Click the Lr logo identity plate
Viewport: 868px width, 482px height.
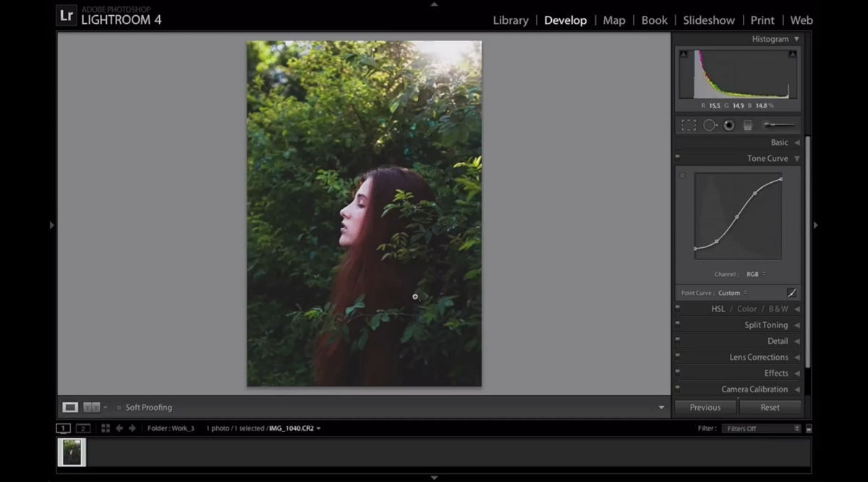66,15
